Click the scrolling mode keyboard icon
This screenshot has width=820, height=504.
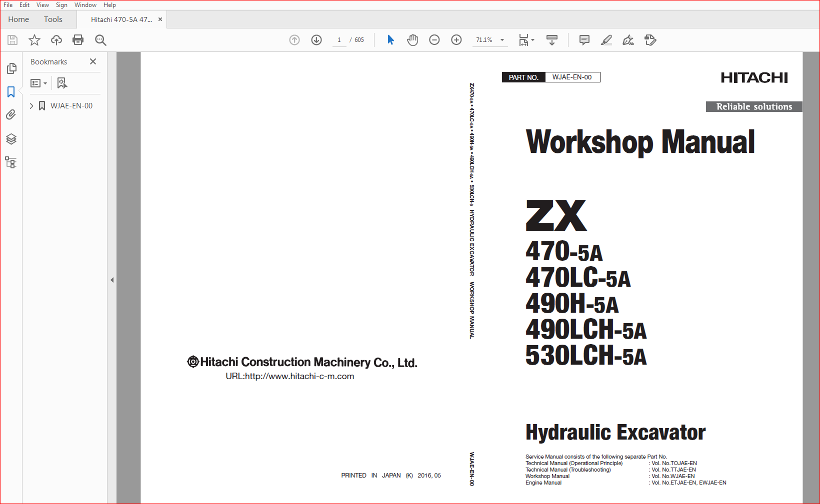(x=552, y=40)
